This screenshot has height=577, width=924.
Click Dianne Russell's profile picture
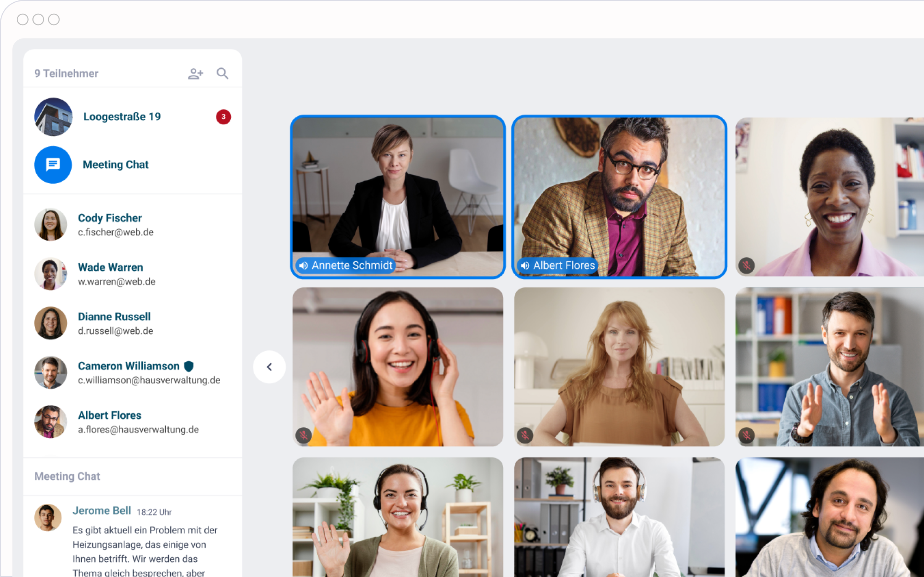click(x=50, y=323)
